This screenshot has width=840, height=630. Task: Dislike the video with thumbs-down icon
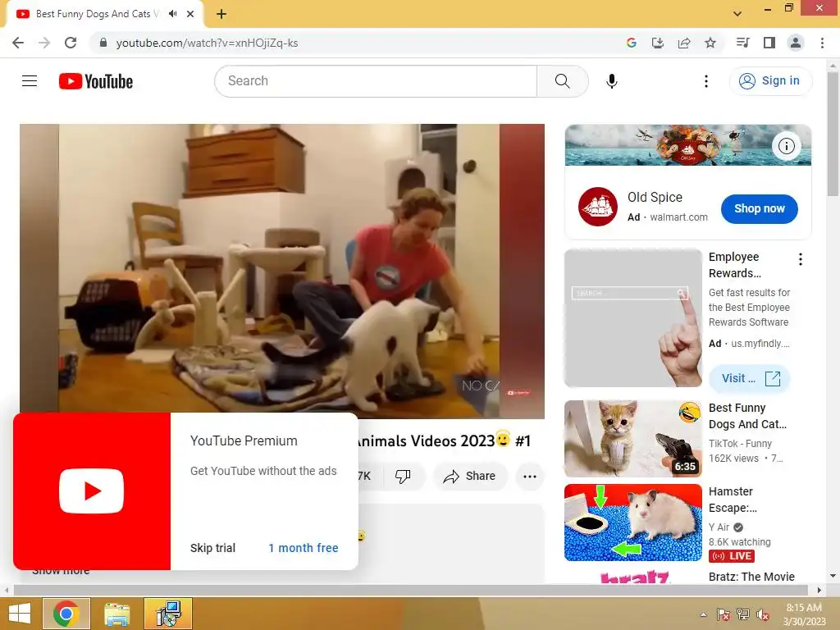coord(403,476)
